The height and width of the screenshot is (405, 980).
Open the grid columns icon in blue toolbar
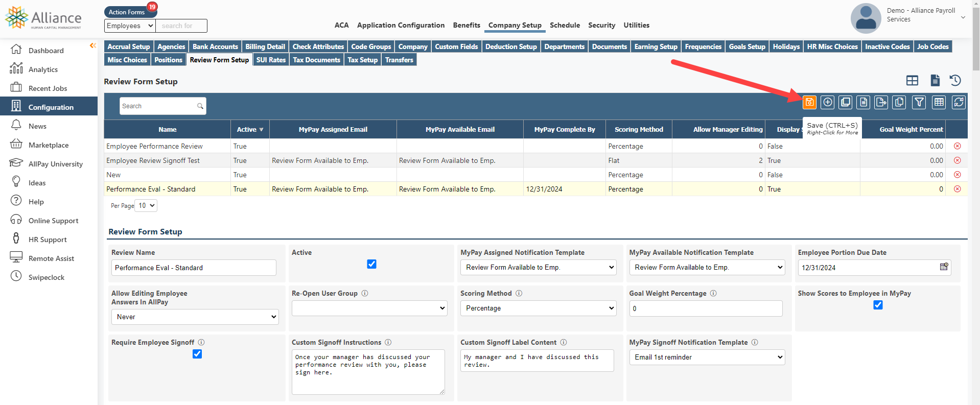tap(939, 102)
